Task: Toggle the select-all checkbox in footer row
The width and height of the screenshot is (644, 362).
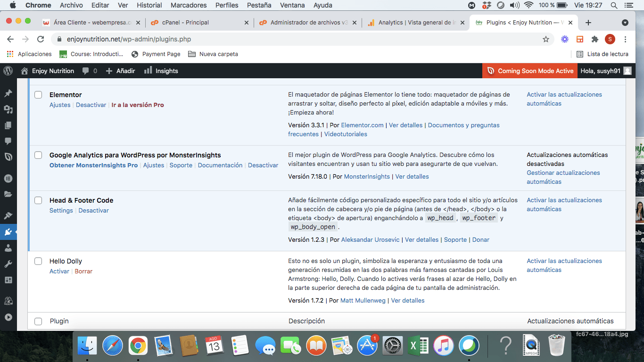Action: point(38,321)
